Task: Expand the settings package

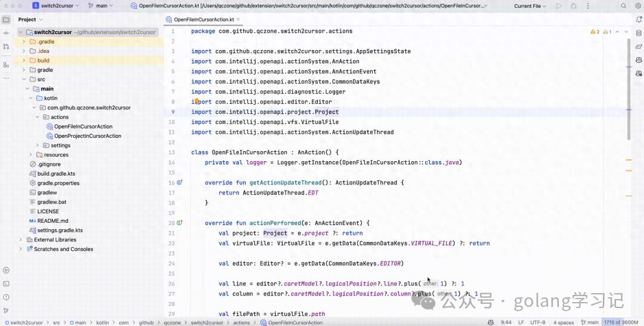Action: 38,145
